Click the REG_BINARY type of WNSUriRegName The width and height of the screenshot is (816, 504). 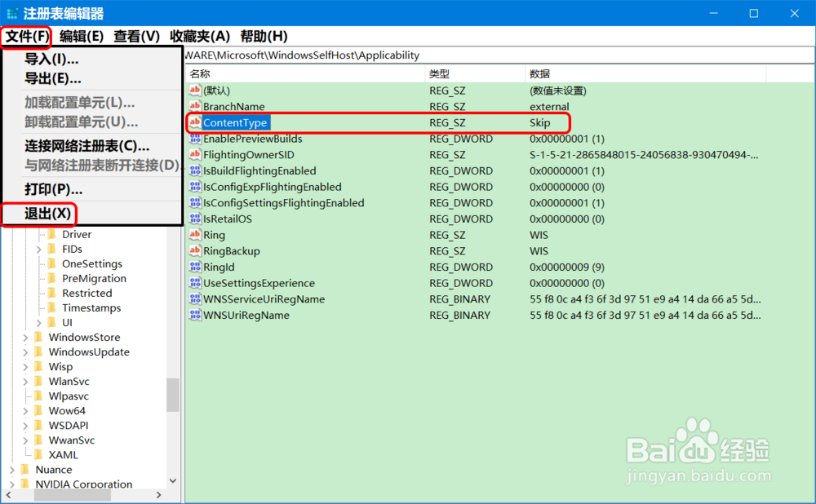pyautogui.click(x=459, y=315)
